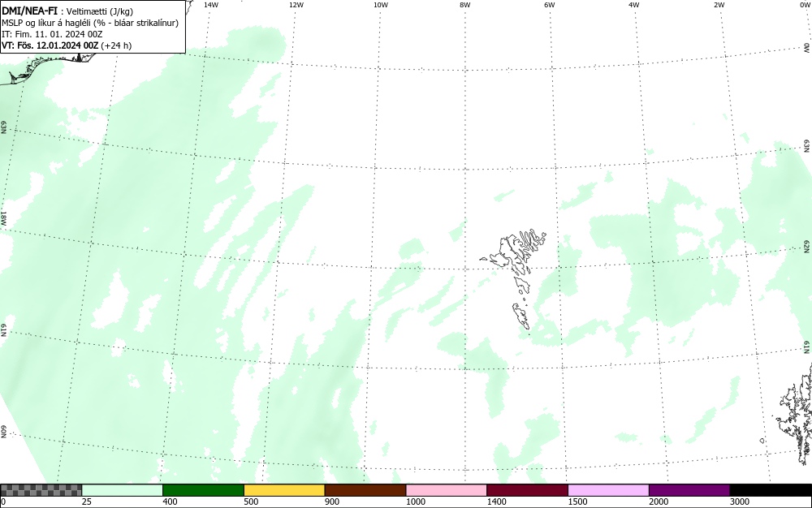This screenshot has width=812, height=508.
Task: Click the light green 25–400 legend swatch
Action: 123,490
